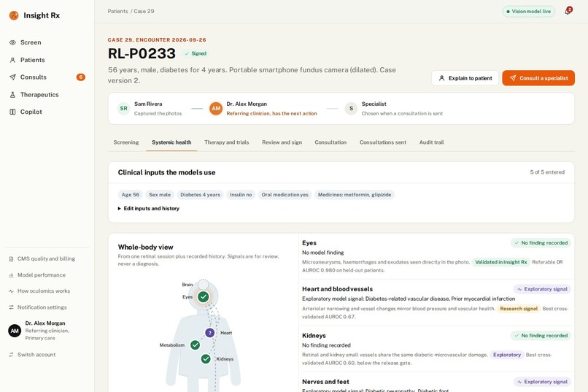Click Switch account link
The width and height of the screenshot is (588, 392).
36,355
